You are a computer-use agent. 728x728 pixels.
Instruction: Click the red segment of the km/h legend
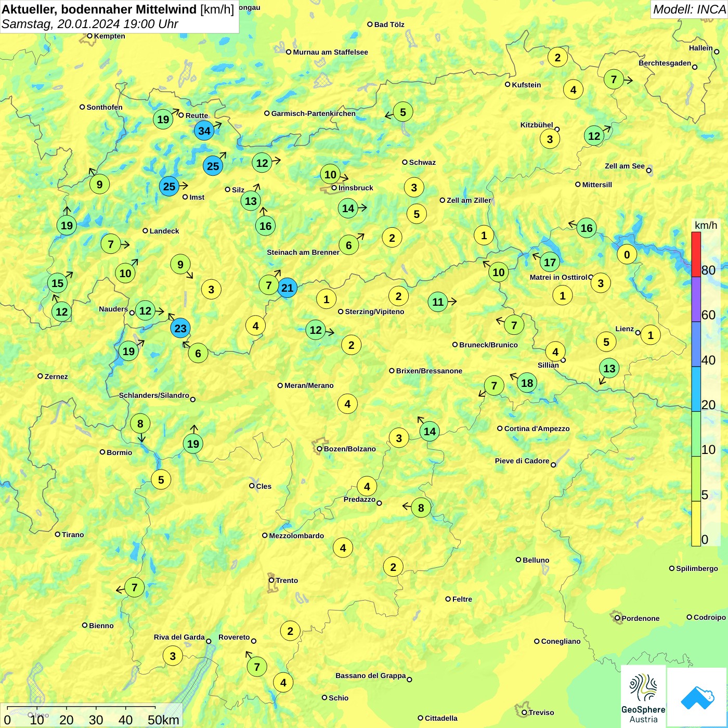tap(696, 254)
